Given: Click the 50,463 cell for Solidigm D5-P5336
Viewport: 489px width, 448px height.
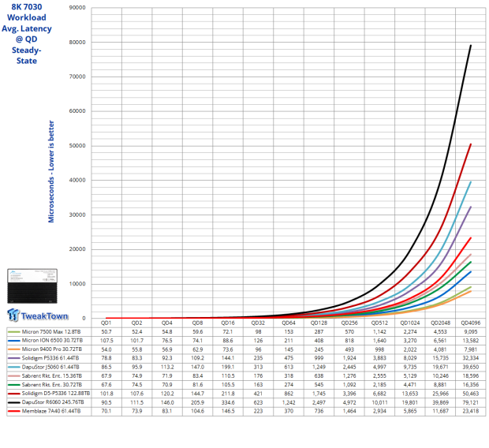Looking at the screenshot, I should (471, 394).
